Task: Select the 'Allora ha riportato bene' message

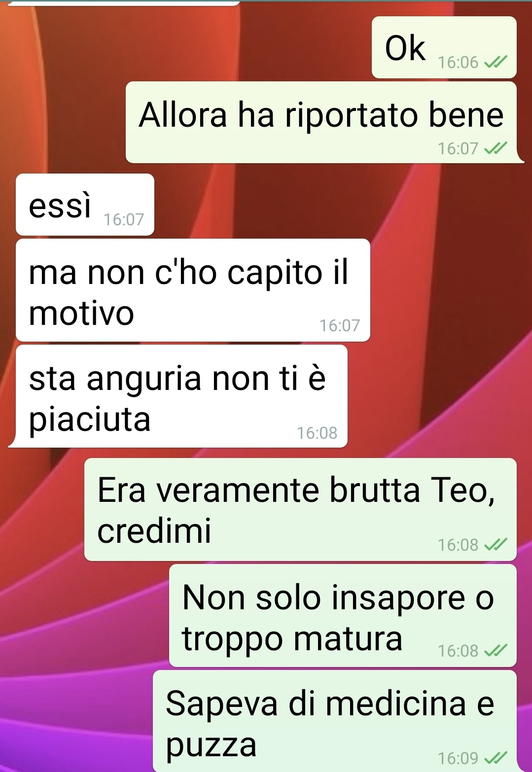Action: [323, 122]
